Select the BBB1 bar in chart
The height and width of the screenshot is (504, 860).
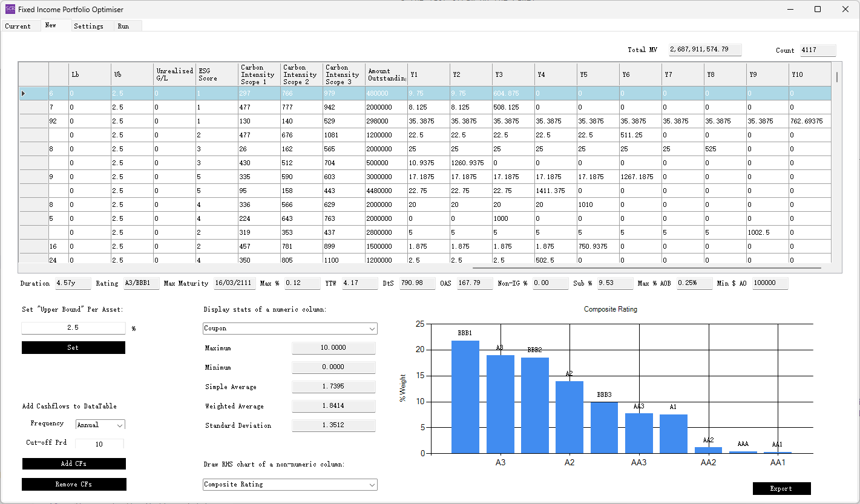pos(465,396)
